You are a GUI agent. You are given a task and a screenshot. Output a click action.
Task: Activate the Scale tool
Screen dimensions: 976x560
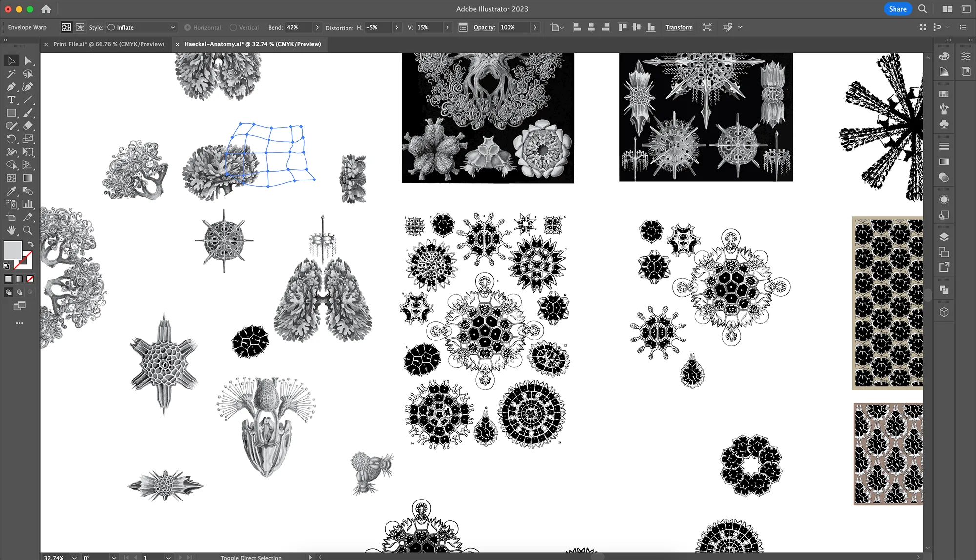coord(28,139)
